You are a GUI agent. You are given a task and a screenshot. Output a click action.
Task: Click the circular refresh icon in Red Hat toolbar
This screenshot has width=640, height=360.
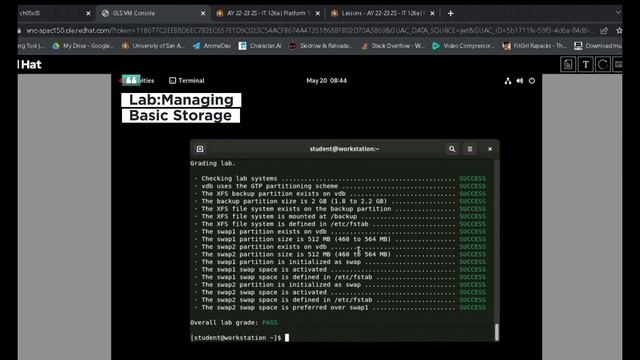point(603,64)
